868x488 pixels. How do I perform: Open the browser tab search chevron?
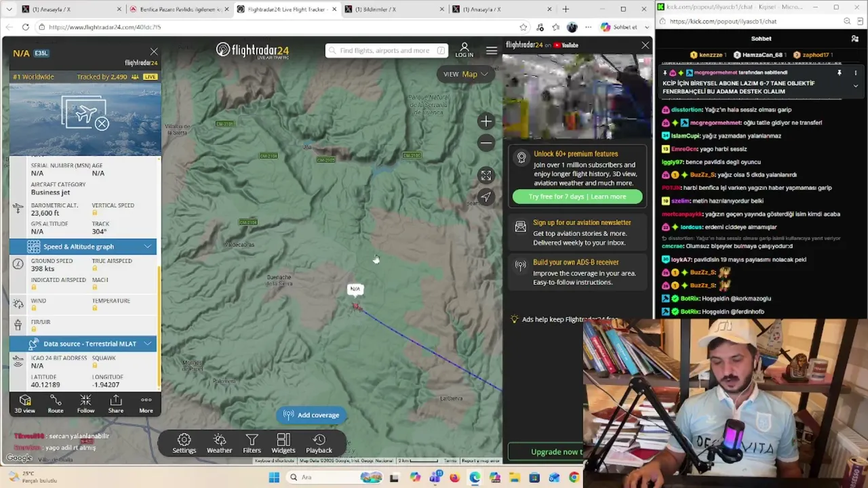[10, 9]
